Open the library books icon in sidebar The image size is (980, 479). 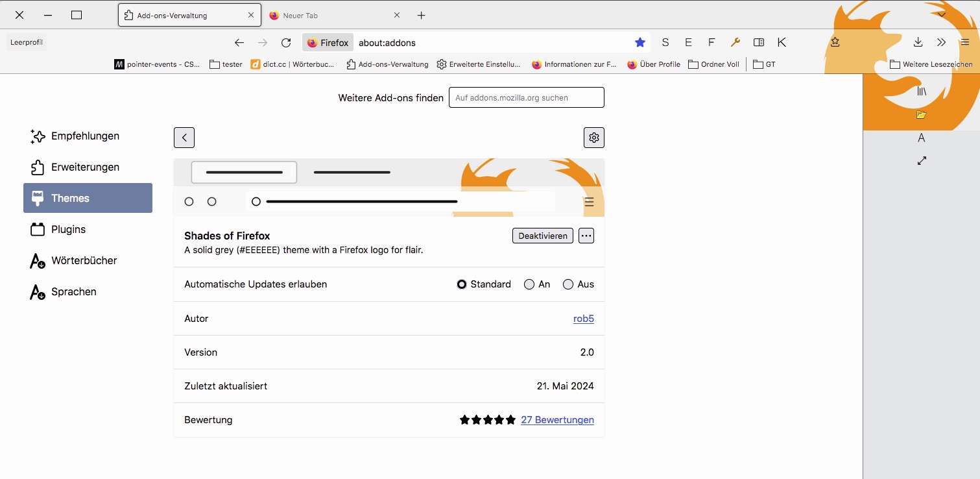tap(922, 92)
